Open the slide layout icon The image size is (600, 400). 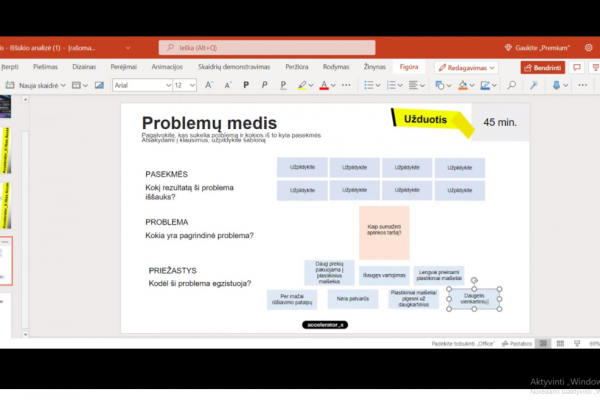(77, 85)
